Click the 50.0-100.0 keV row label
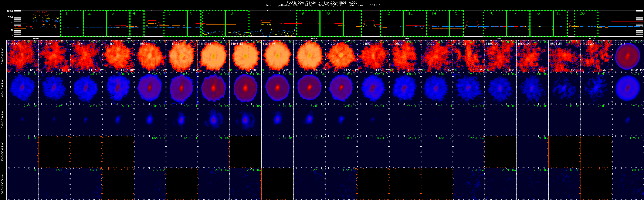The height and width of the screenshot is (200, 644). [3, 184]
